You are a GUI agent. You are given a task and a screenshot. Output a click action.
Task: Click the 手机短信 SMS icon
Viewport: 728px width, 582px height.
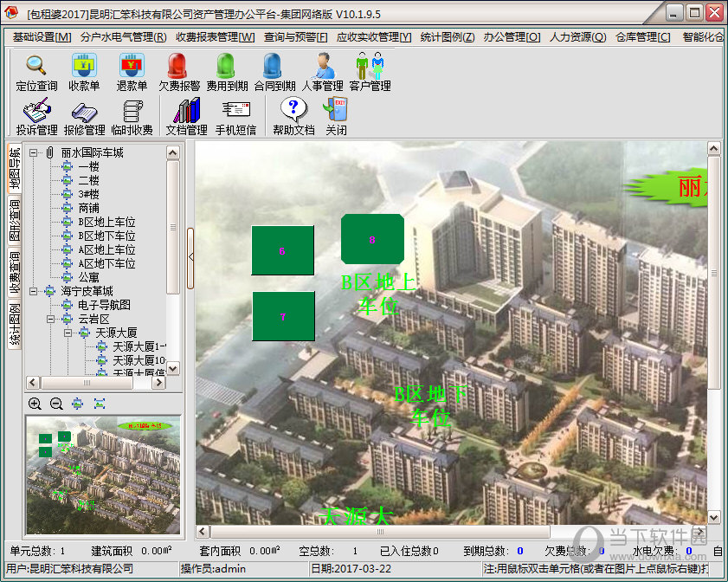tap(235, 115)
